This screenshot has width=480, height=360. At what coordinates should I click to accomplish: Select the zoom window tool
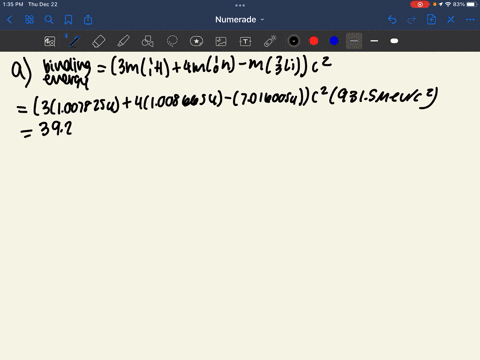tap(50, 41)
